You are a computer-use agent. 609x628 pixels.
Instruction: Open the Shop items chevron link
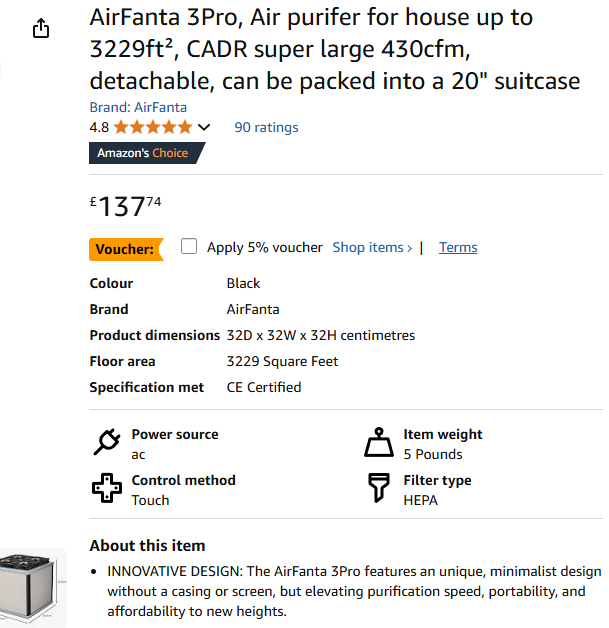(372, 247)
